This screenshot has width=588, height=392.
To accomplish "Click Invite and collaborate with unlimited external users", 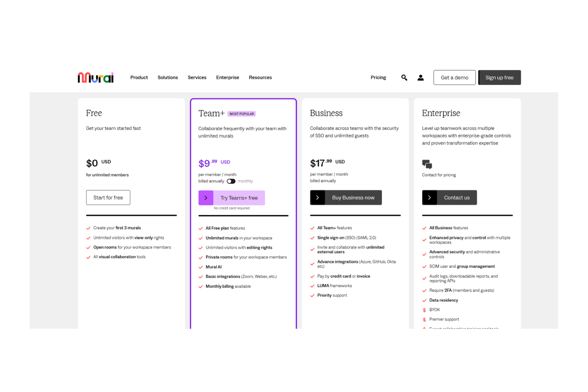I will tap(351, 250).
